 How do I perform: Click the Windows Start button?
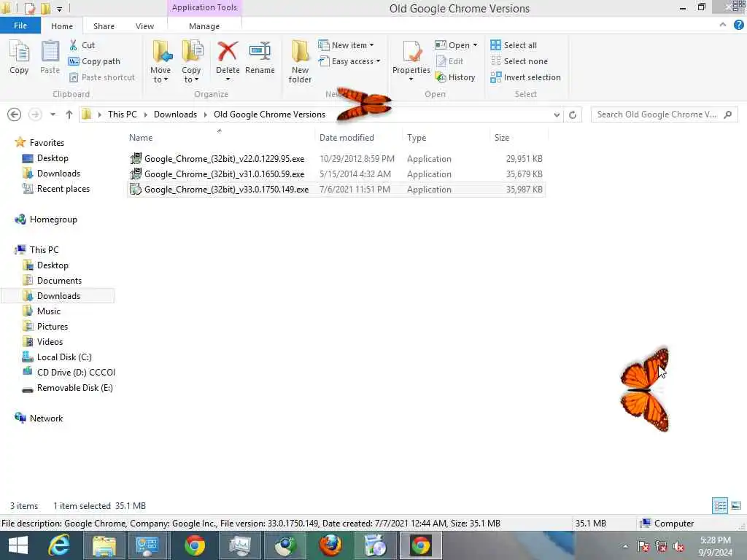[x=18, y=545]
